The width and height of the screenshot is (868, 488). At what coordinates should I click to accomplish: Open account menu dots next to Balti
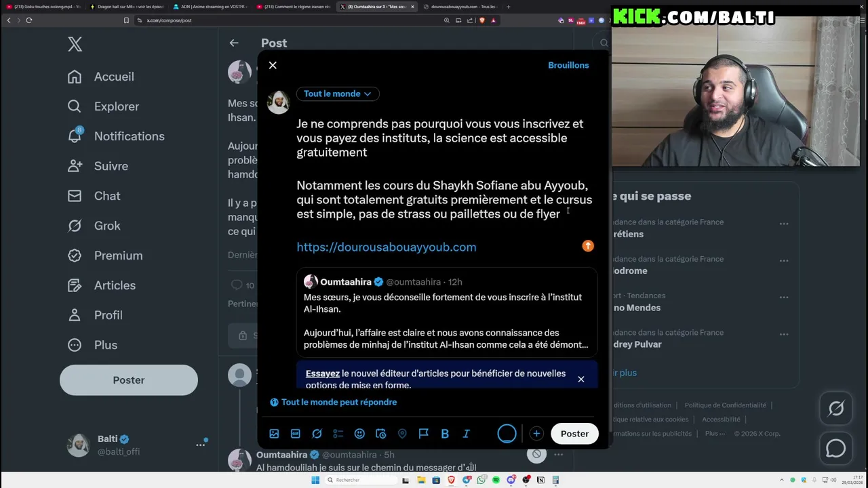pos(201,445)
